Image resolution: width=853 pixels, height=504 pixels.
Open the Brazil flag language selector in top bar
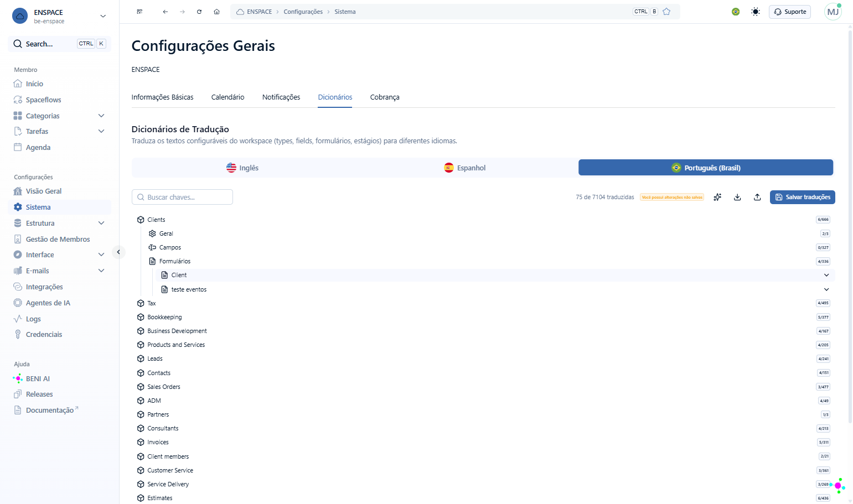pos(736,12)
